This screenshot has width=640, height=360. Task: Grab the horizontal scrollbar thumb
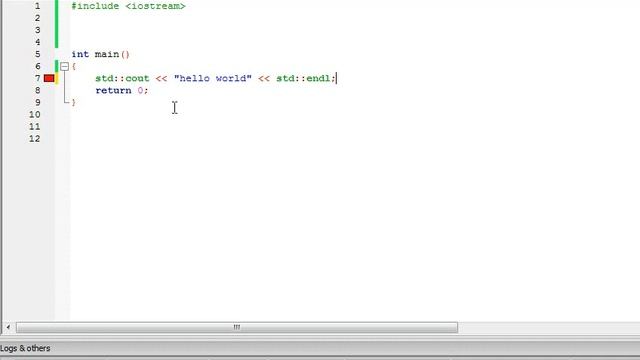(x=237, y=327)
